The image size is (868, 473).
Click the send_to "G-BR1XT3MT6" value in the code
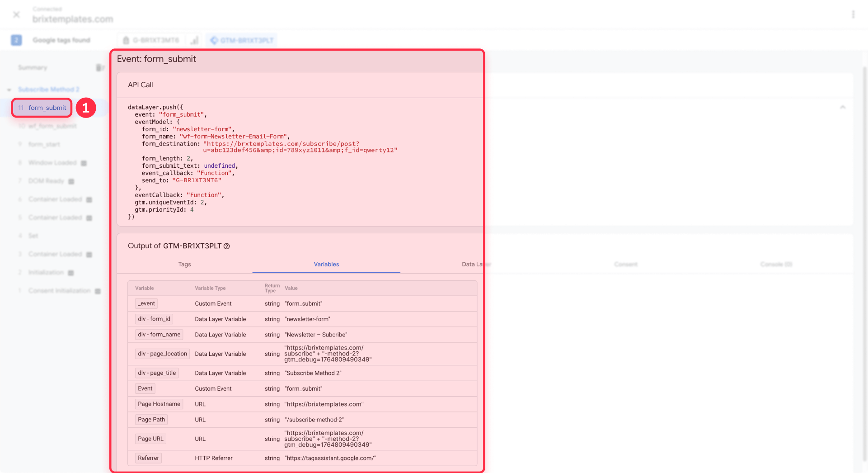click(197, 180)
